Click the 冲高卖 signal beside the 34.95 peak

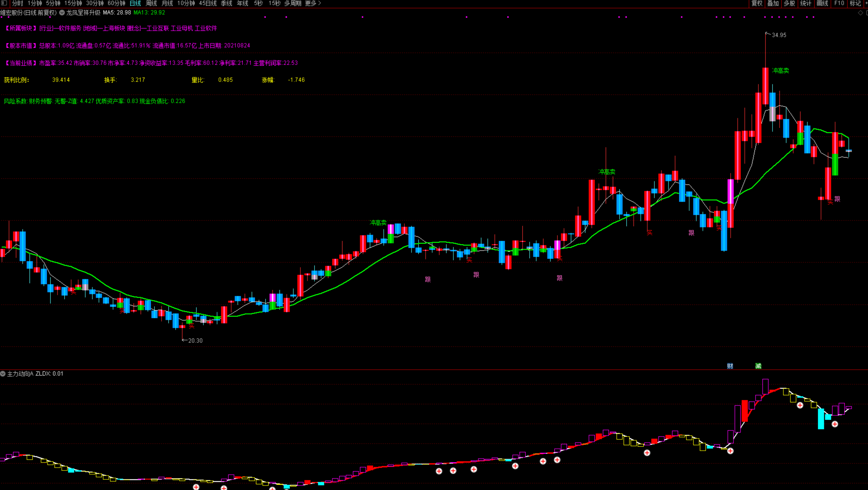tap(780, 70)
